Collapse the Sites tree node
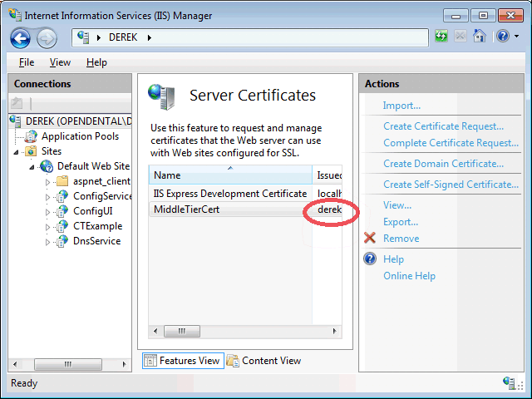Viewport: 532px width, 399px height. click(x=16, y=152)
